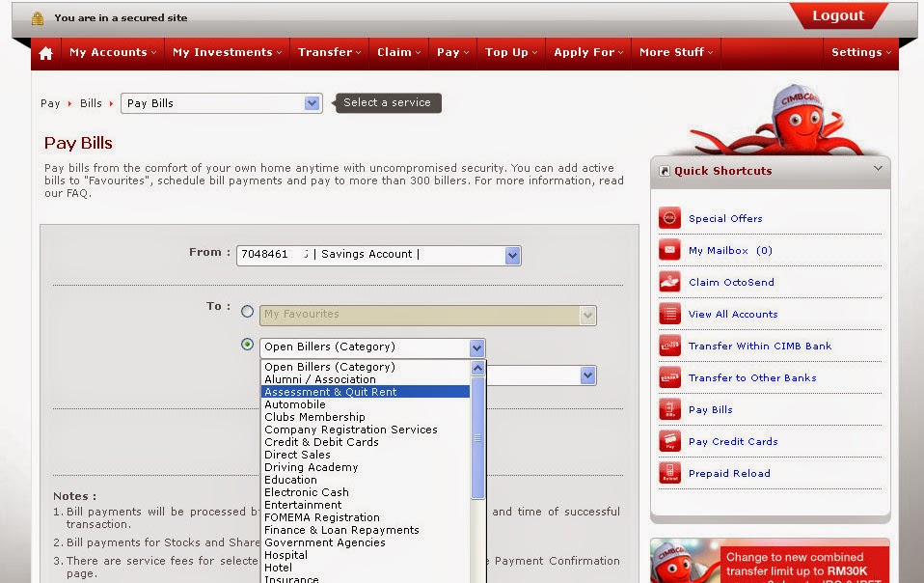
Task: Open the Claim OctoSend link
Action: (731, 283)
